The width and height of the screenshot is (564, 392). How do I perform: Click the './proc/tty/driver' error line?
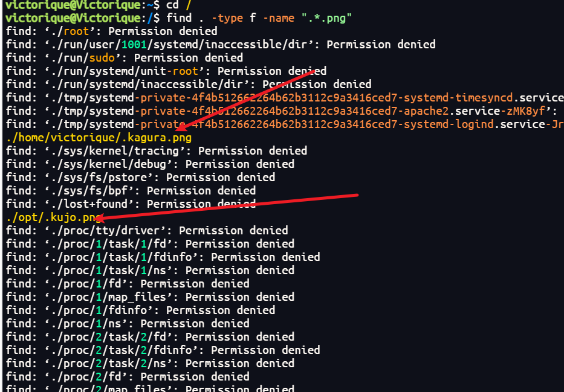pos(147,230)
